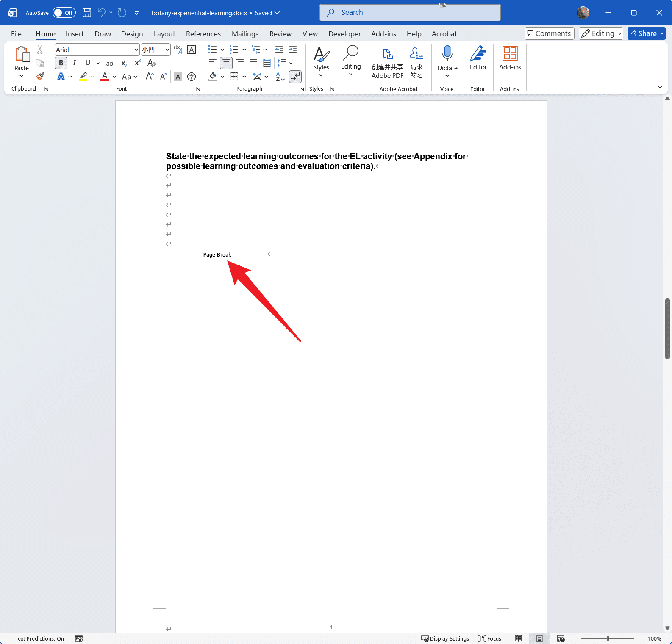672x644 pixels.
Task: Apply superscript formatting
Action: coord(137,63)
